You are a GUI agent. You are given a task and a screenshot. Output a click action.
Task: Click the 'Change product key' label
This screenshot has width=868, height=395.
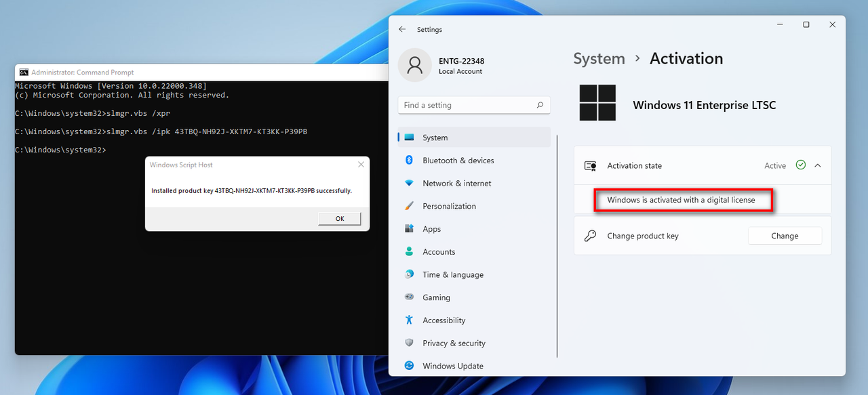pos(643,236)
